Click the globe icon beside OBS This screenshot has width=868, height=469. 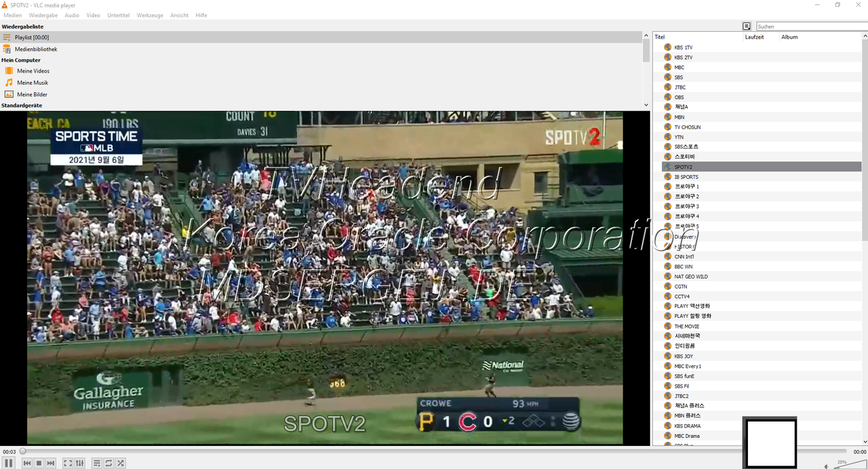pyautogui.click(x=667, y=97)
